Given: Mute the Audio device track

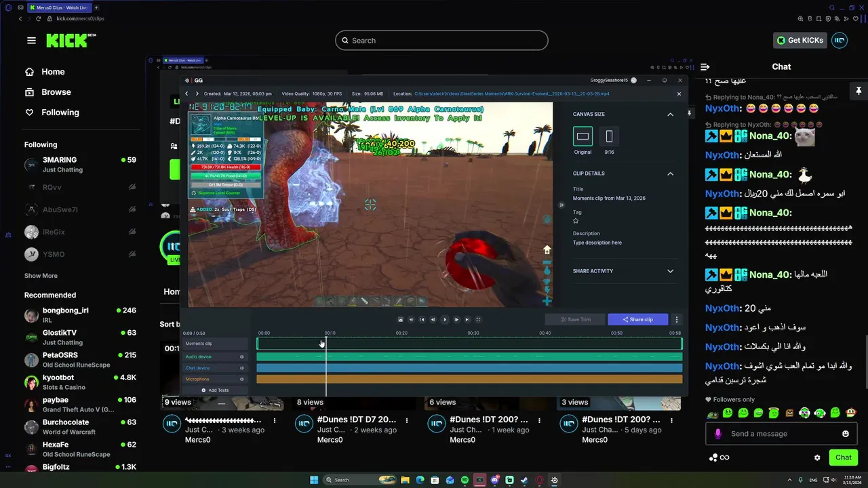Looking at the screenshot, I should (x=241, y=357).
